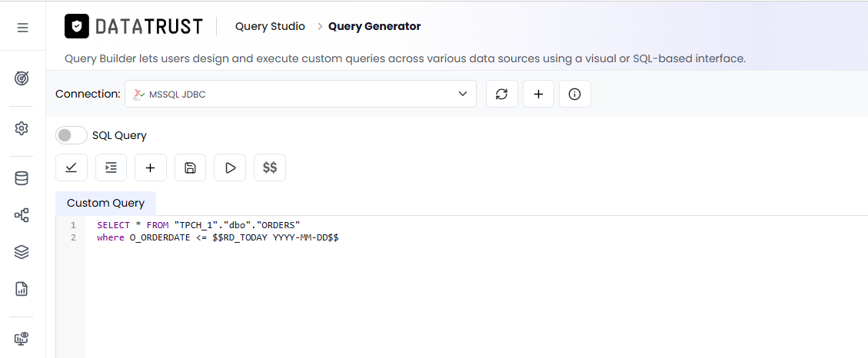This screenshot has height=358, width=868.
Task: Click the Query Generator breadcrumb
Action: pos(374,26)
